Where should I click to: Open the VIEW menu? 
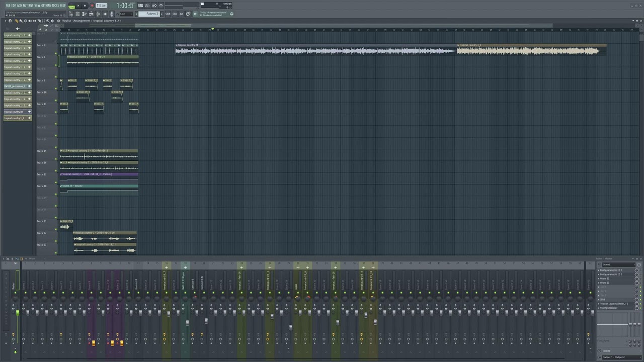click(37, 6)
